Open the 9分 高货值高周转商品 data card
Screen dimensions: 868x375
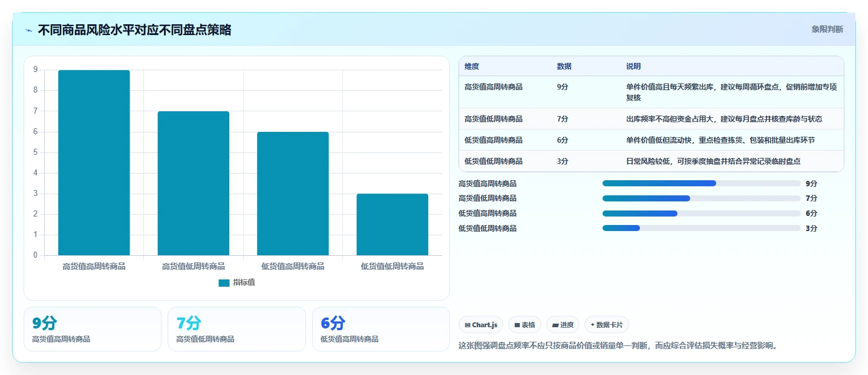[93, 329]
